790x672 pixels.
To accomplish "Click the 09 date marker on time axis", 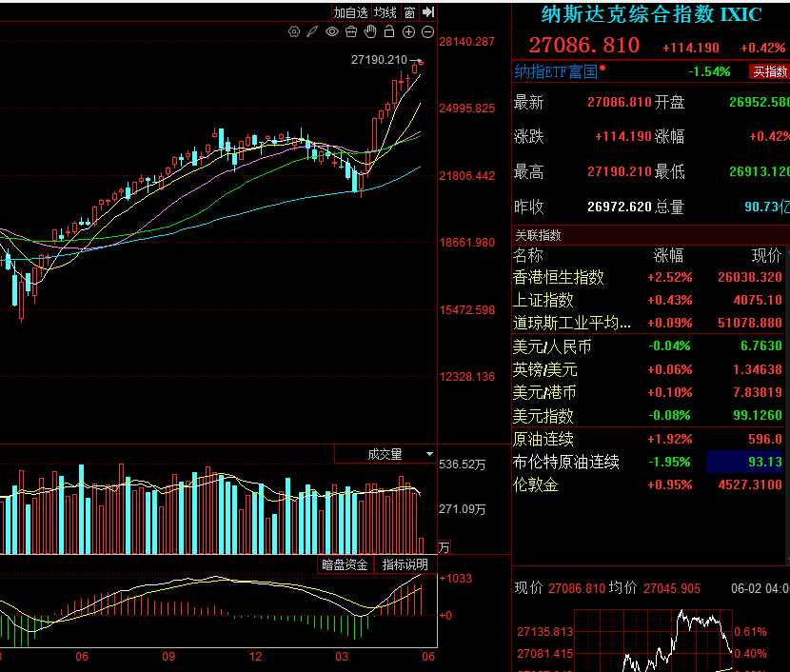I will pyautogui.click(x=168, y=657).
